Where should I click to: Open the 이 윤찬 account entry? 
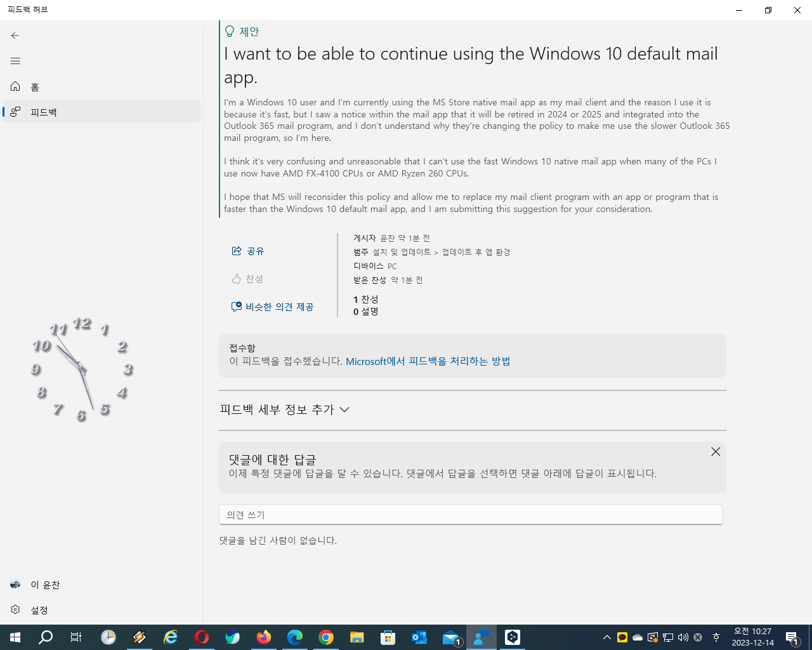coord(101,585)
